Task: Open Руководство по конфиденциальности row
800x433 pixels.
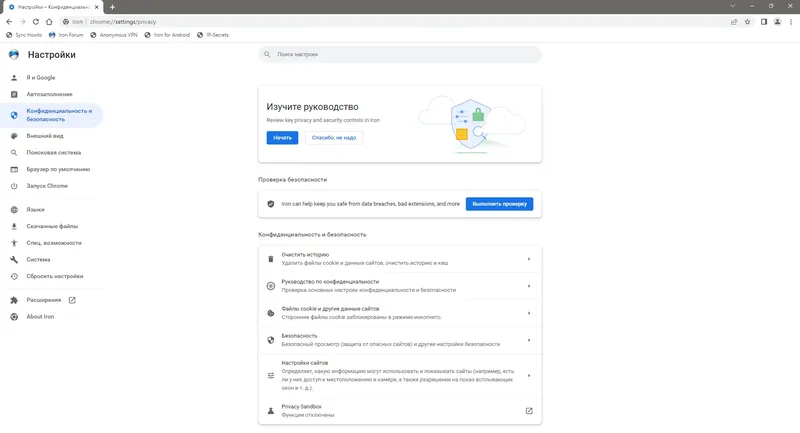Action: [400, 286]
